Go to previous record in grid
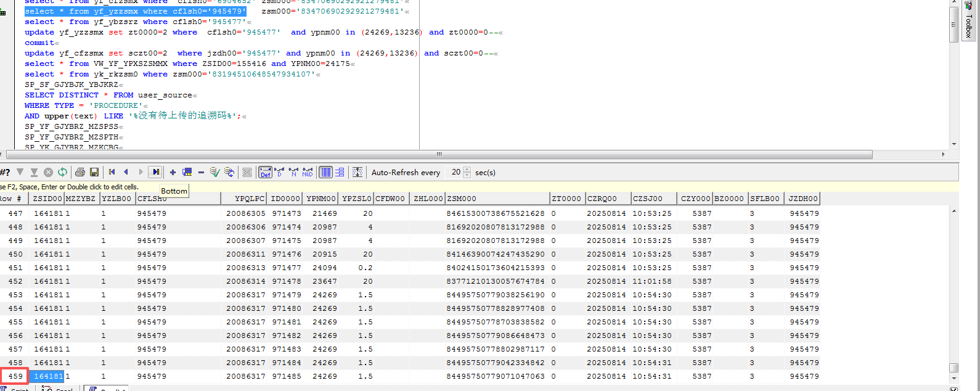Screen dimensions: 980x391 click(x=126, y=172)
